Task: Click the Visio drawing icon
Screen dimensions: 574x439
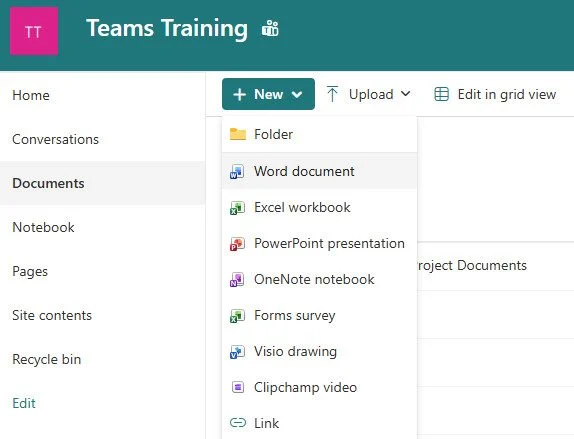Action: click(x=237, y=351)
